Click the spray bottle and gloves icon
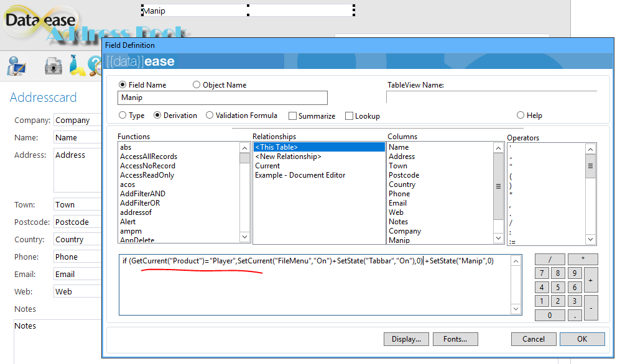This screenshot has height=364, width=625. [77, 65]
